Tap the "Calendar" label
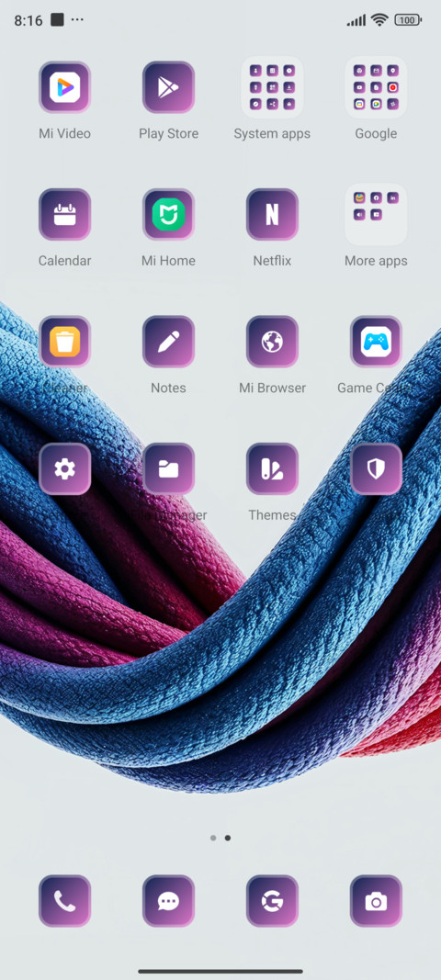Image resolution: width=441 pixels, height=980 pixels. click(x=64, y=261)
